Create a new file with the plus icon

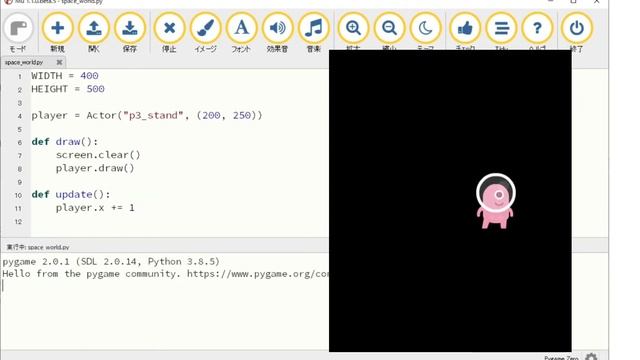tap(58, 28)
